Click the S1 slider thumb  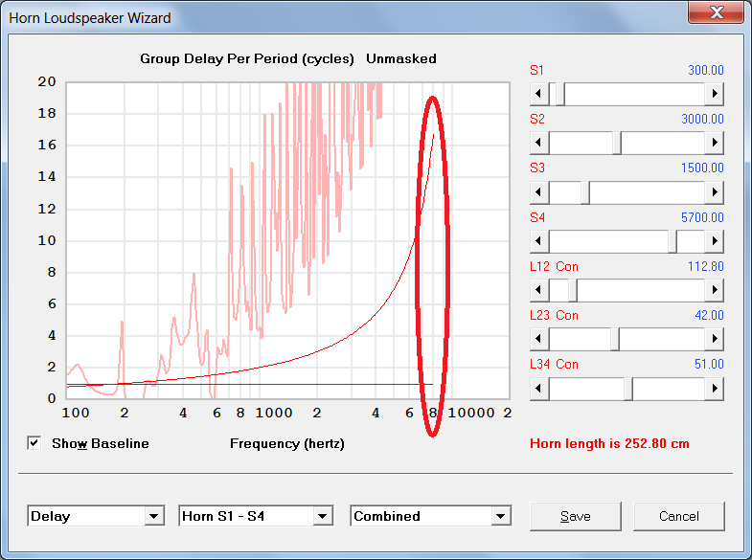click(x=560, y=94)
